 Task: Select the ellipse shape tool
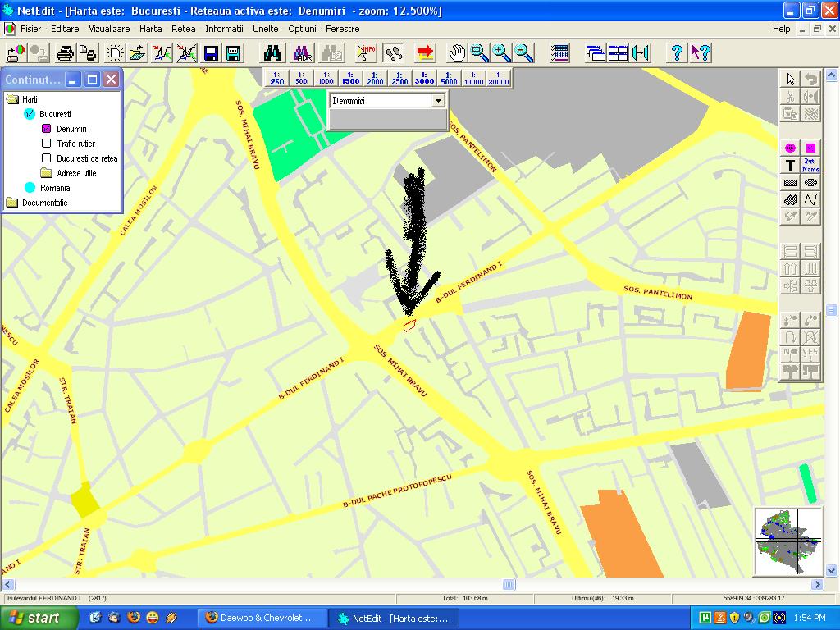pos(810,183)
